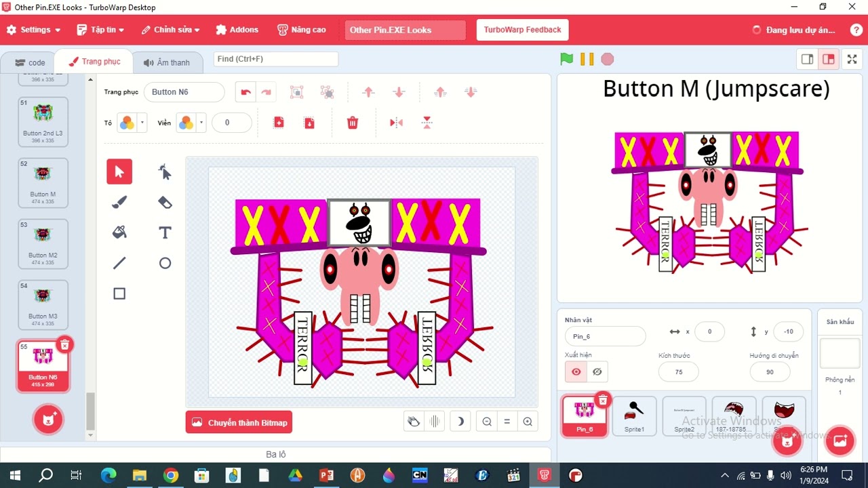Viewport: 868px width, 488px height.
Task: Move selection forward one layer
Action: (x=368, y=92)
